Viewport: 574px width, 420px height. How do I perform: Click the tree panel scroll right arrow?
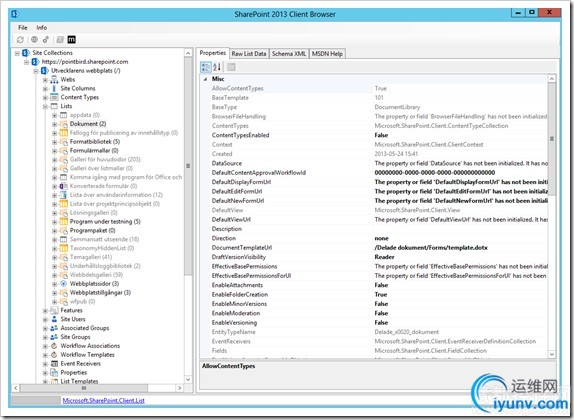(x=179, y=388)
